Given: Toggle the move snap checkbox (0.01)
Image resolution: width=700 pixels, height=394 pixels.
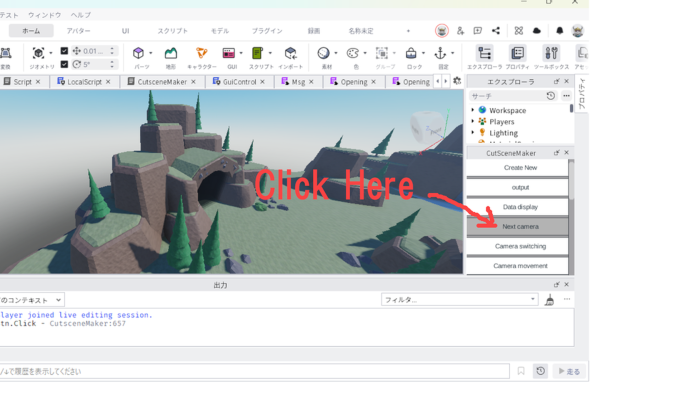Looking at the screenshot, I should tap(64, 51).
